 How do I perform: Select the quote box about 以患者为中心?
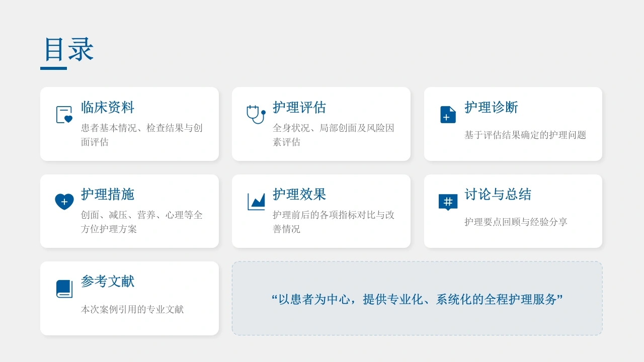point(417,298)
